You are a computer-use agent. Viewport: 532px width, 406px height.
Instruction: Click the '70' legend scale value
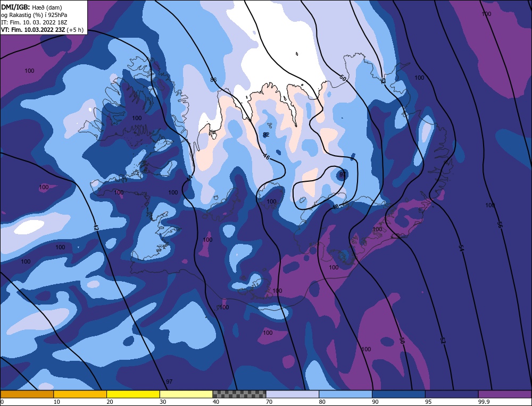point(269,402)
